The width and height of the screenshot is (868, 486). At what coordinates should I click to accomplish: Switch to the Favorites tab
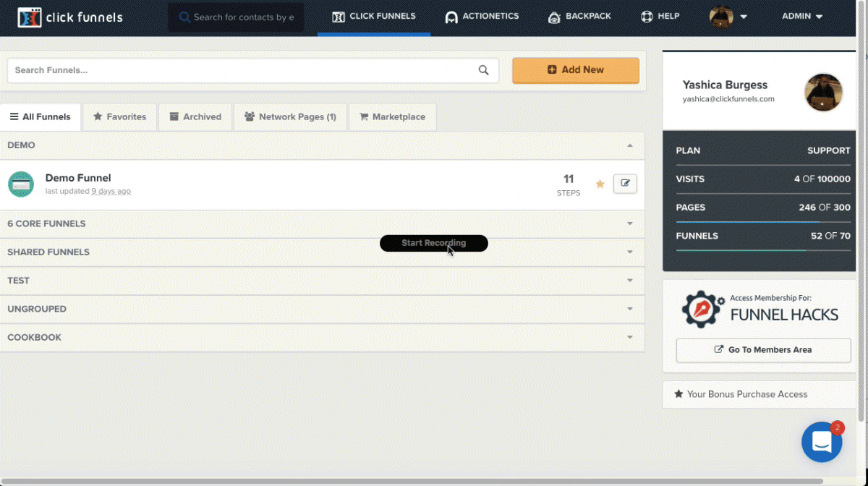pyautogui.click(x=120, y=116)
